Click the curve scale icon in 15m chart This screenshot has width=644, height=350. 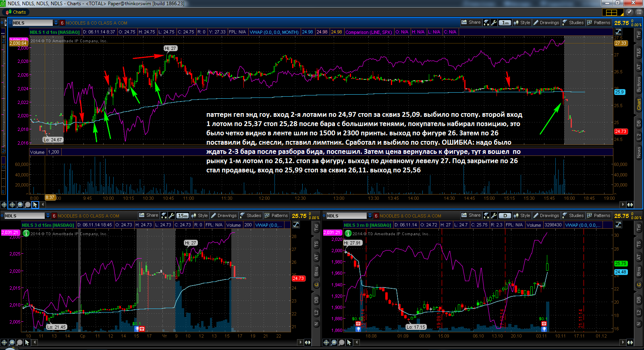point(296,225)
